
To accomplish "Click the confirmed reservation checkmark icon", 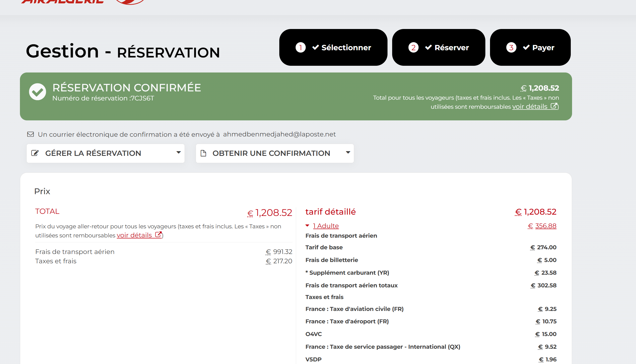I will point(38,92).
